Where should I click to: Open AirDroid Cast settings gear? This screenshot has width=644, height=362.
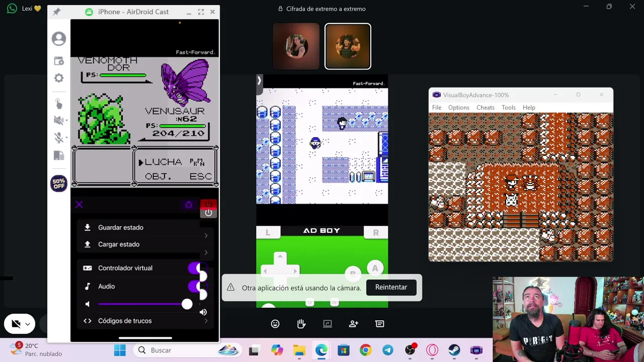(59, 78)
